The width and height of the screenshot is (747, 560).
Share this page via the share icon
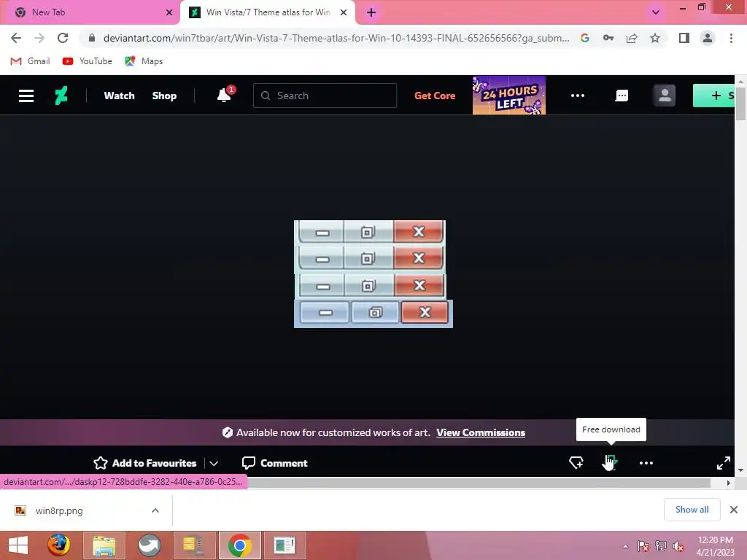point(632,38)
